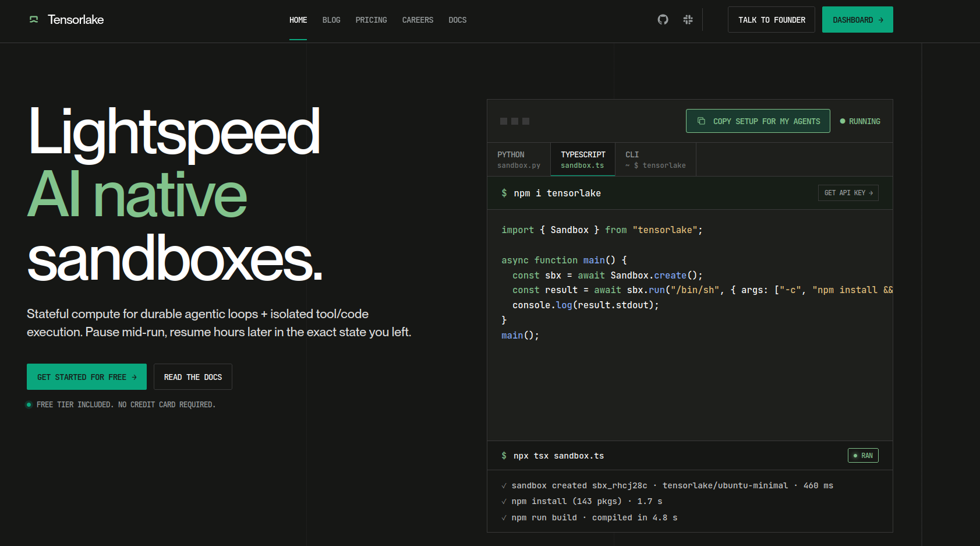Click the 'AI native' heading text
This screenshot has width=980, height=546.
pyautogui.click(x=137, y=195)
